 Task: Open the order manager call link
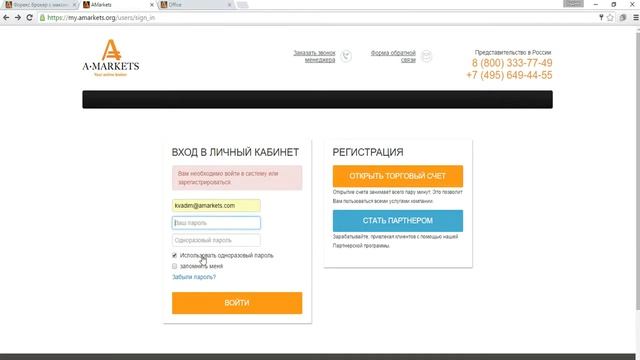[x=314, y=56]
